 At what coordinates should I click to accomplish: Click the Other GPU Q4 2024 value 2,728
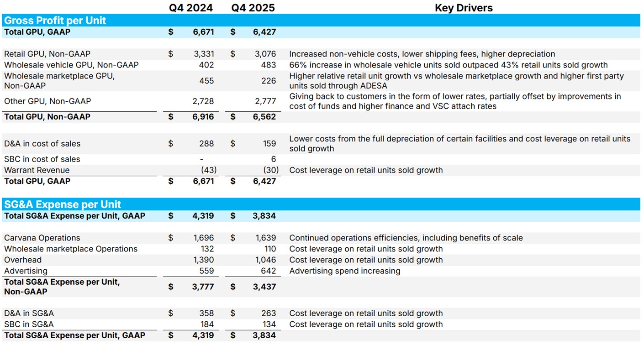204,101
